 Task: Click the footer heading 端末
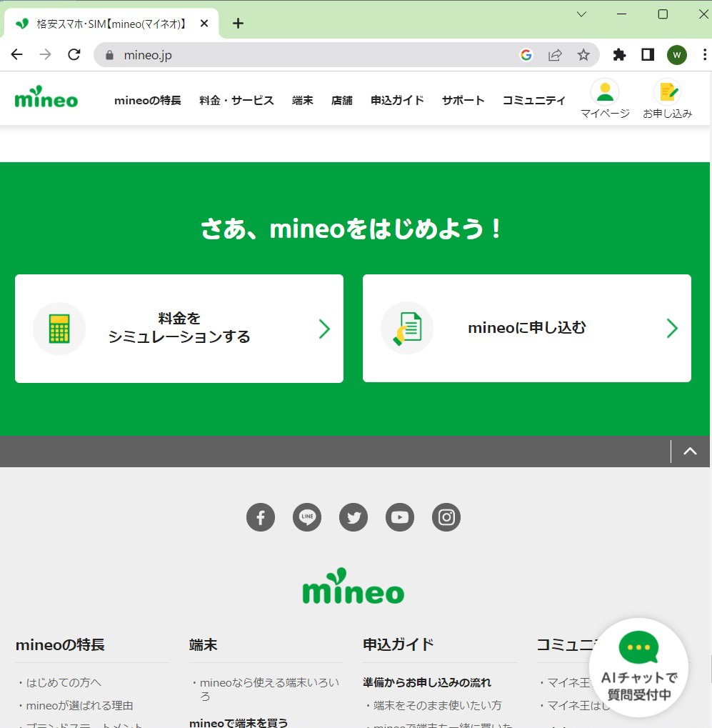point(204,644)
